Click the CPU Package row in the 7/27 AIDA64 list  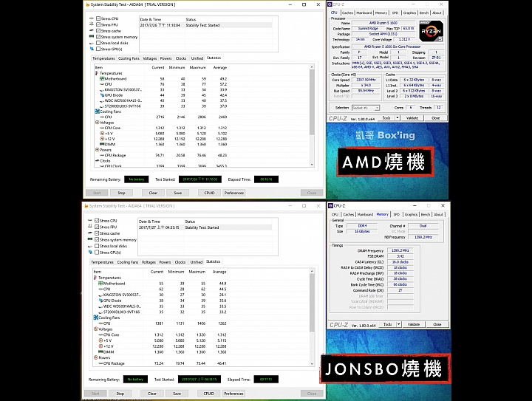[160, 363]
